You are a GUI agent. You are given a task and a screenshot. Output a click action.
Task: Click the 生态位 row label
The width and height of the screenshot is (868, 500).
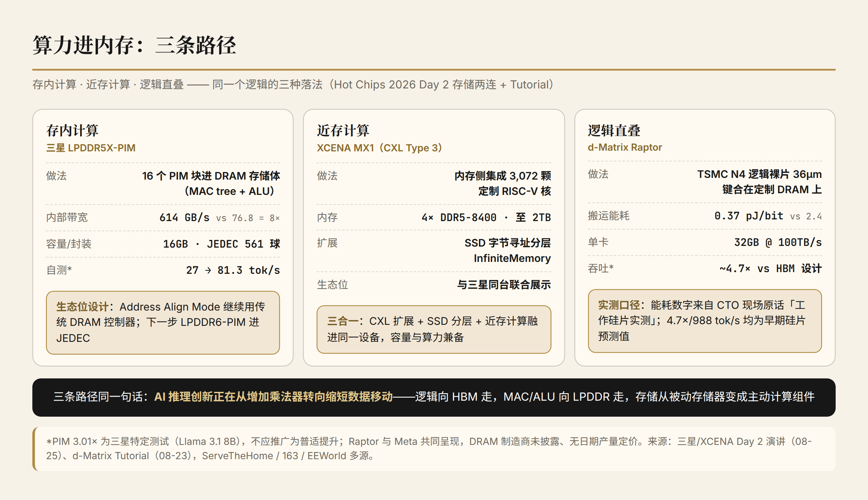tap(332, 285)
